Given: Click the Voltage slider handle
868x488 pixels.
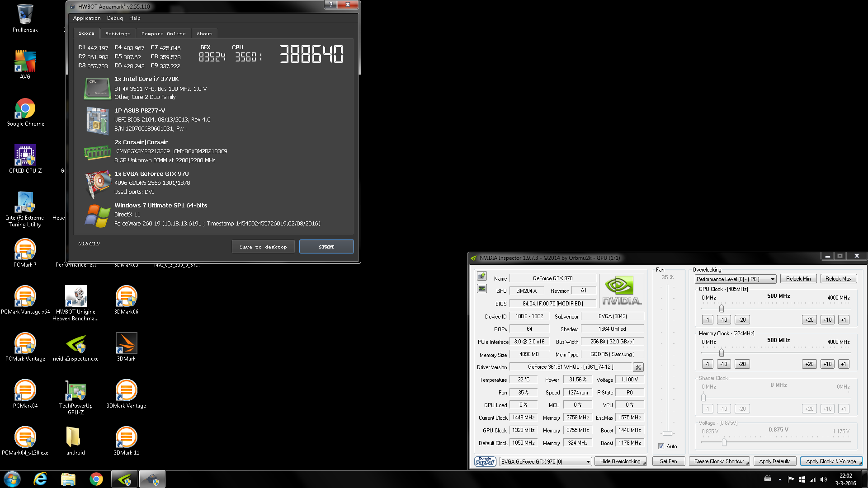Looking at the screenshot, I should (724, 442).
